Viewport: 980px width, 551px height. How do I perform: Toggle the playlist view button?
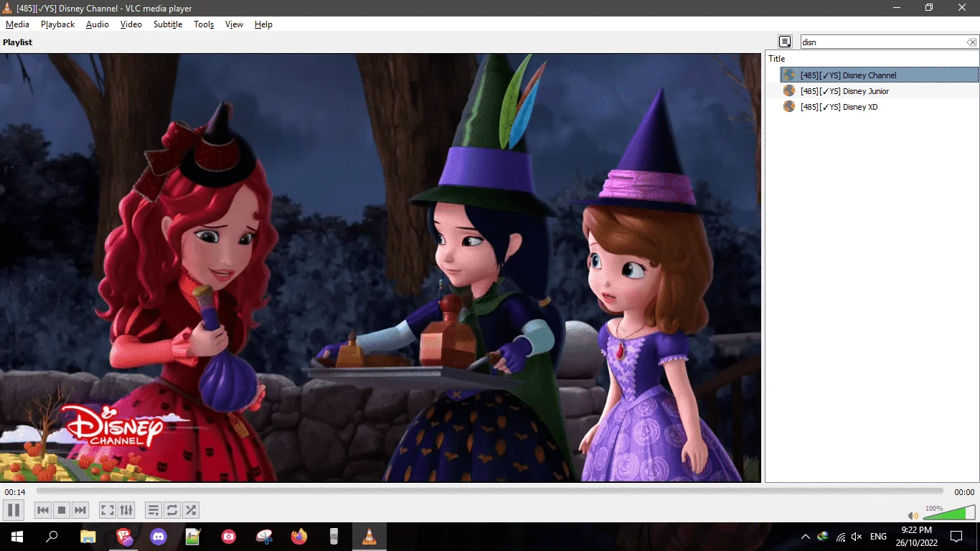point(154,510)
